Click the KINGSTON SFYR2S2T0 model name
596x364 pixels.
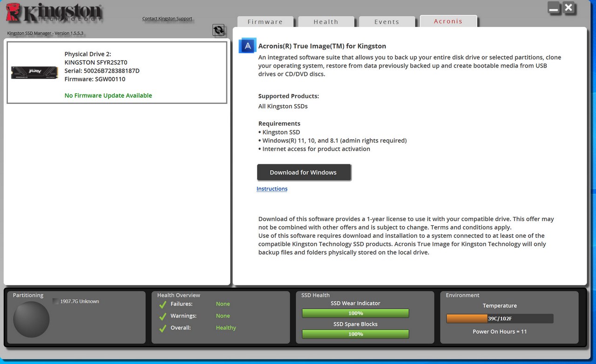pyautogui.click(x=96, y=62)
